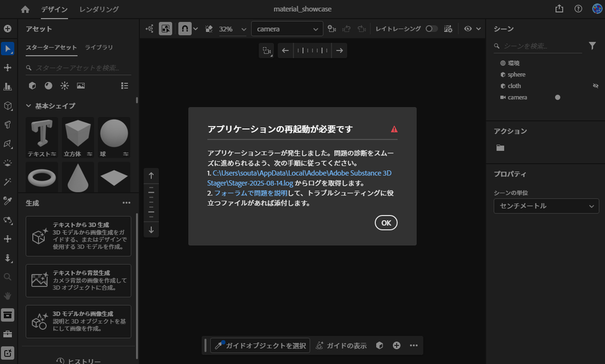Open the シーンの単位 センチメートル dropdown

coord(546,206)
